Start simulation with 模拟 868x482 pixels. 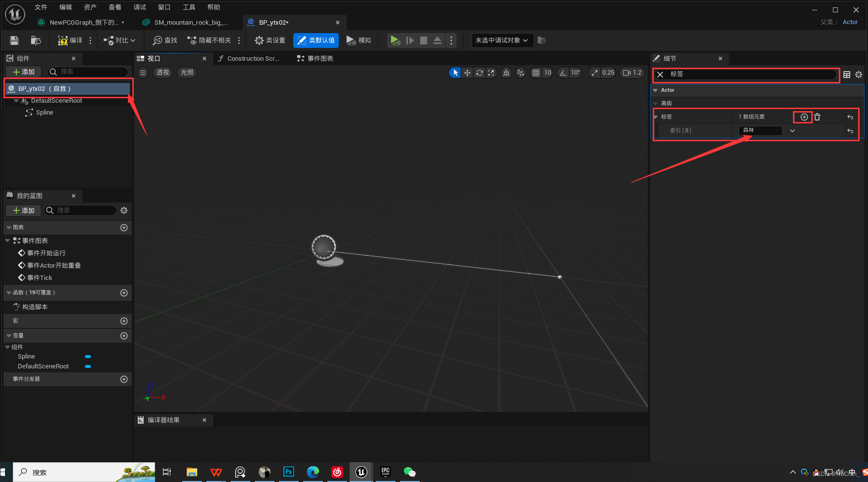[x=359, y=40]
